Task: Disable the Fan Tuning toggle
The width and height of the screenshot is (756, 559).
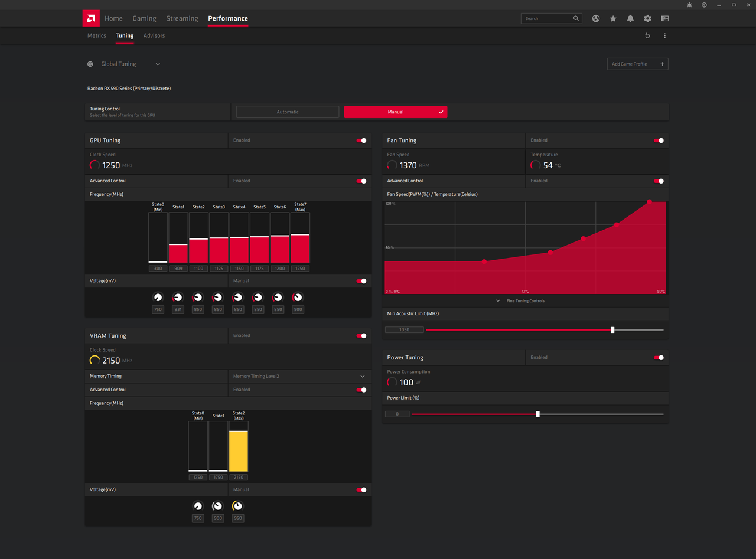Action: pos(659,140)
